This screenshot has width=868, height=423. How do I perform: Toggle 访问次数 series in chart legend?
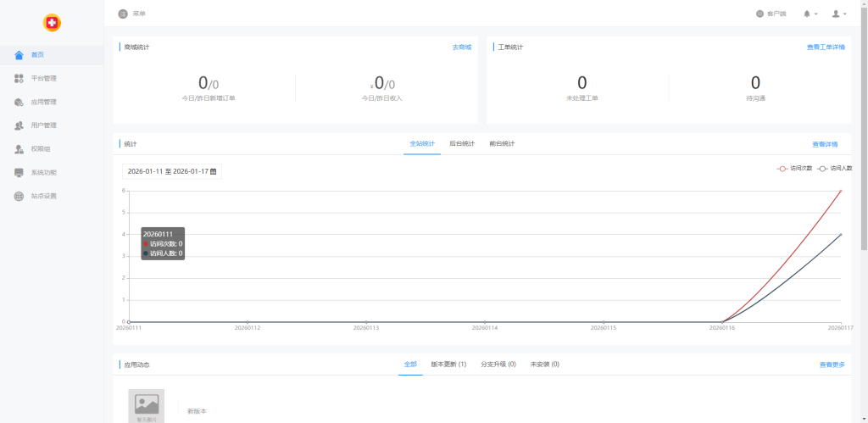(x=794, y=168)
